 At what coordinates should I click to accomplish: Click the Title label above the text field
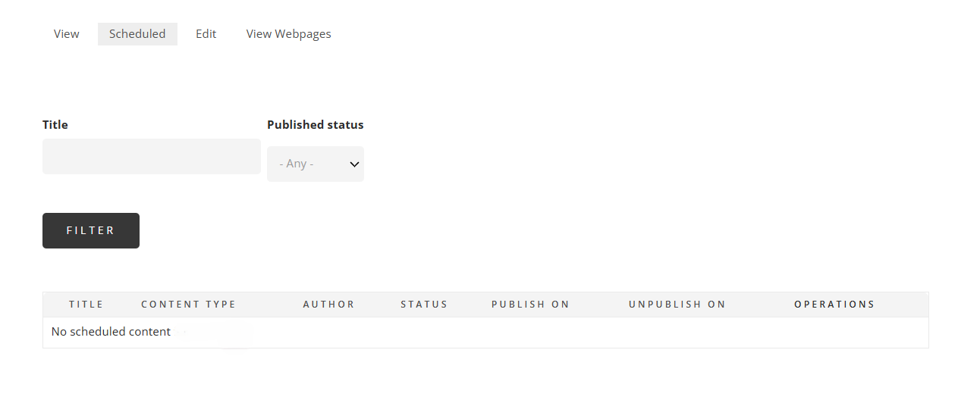click(x=55, y=125)
